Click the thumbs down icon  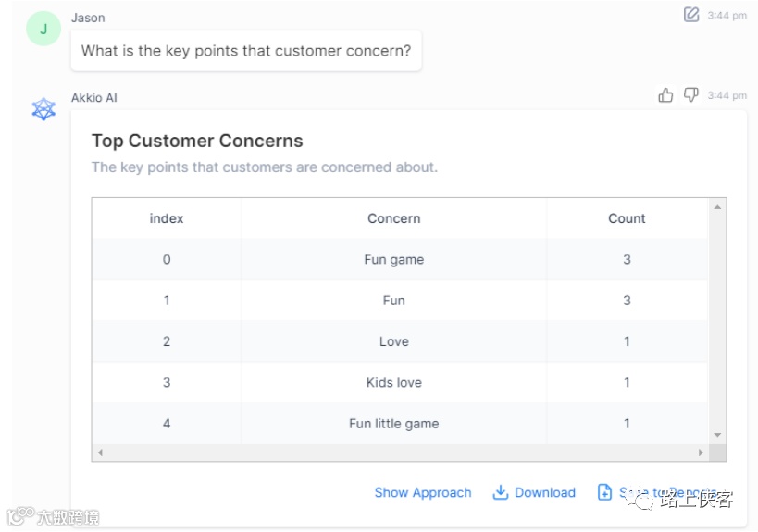[690, 95]
